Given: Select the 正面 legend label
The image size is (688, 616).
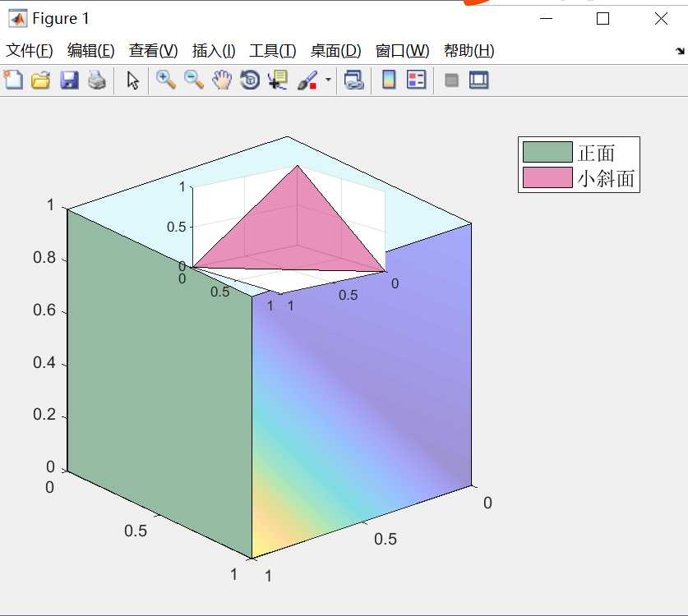Looking at the screenshot, I should point(596,153).
